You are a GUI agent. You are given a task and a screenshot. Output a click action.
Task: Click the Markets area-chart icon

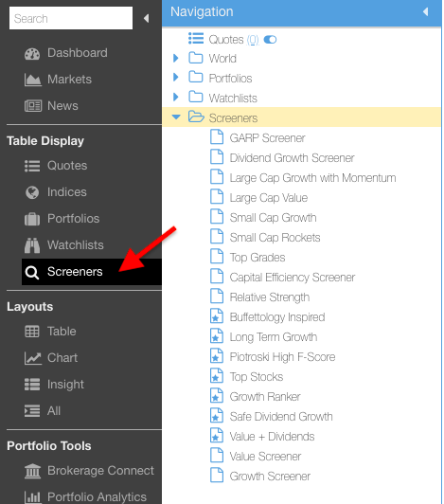(x=32, y=80)
